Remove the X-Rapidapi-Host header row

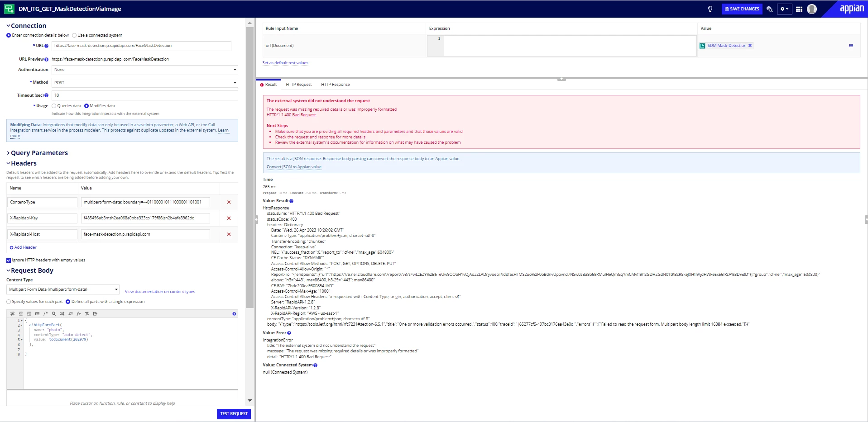[229, 234]
